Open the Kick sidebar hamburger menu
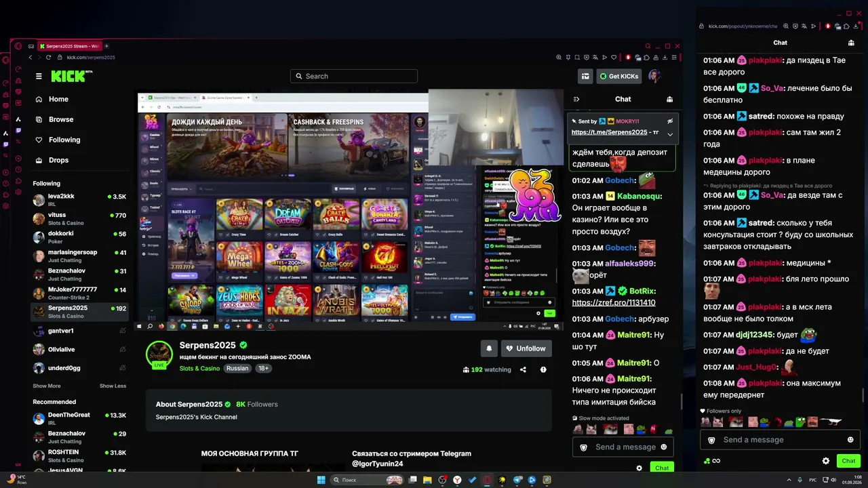The height and width of the screenshot is (488, 868). pos(39,77)
